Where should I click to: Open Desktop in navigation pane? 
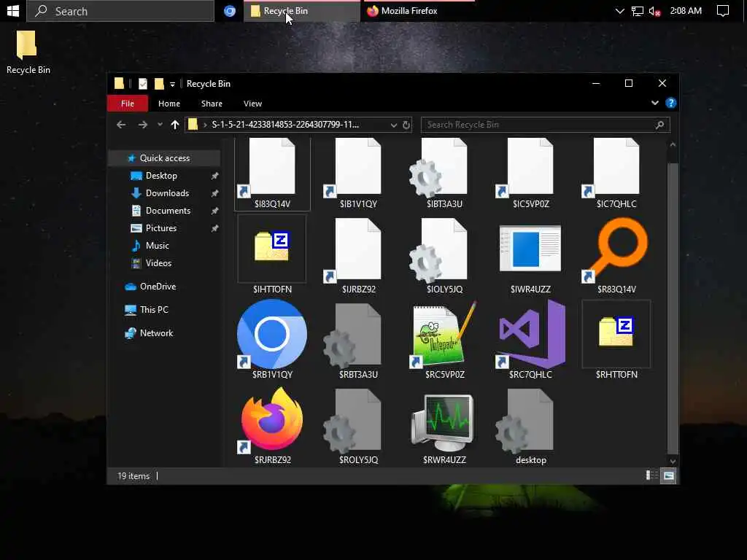[x=161, y=176]
